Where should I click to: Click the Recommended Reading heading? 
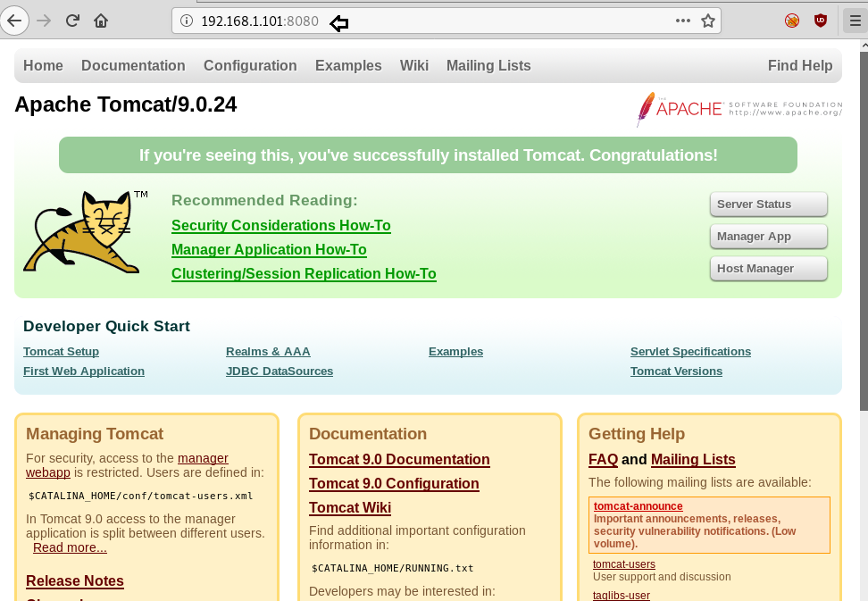264,200
